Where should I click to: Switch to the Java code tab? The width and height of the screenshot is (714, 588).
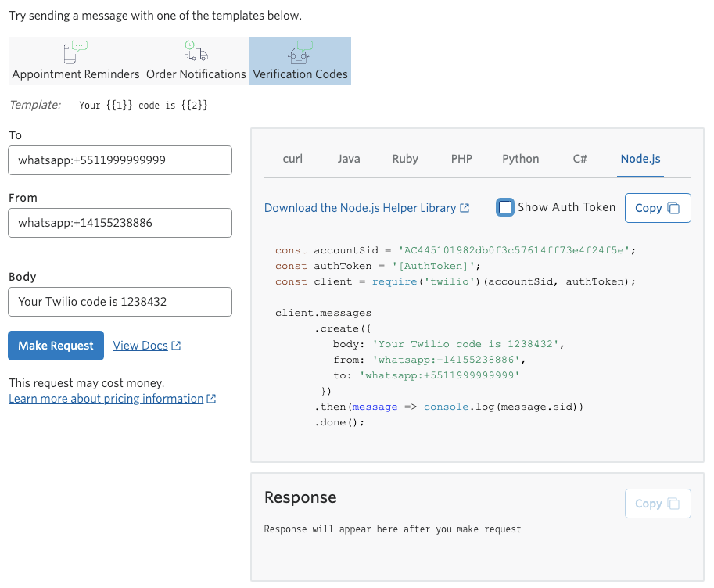349,159
